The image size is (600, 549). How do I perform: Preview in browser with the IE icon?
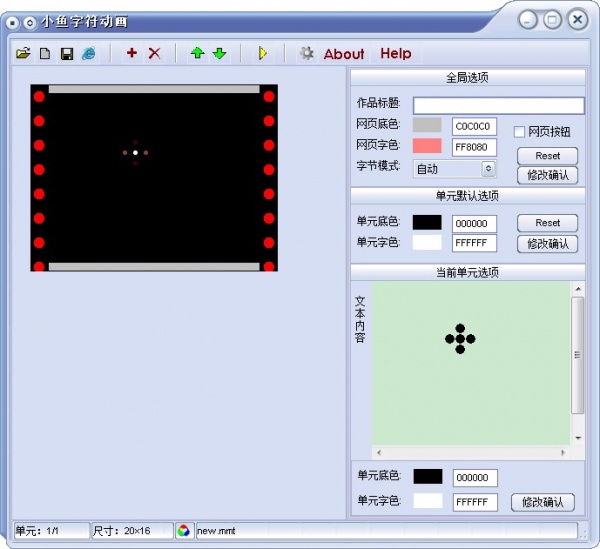[89, 53]
